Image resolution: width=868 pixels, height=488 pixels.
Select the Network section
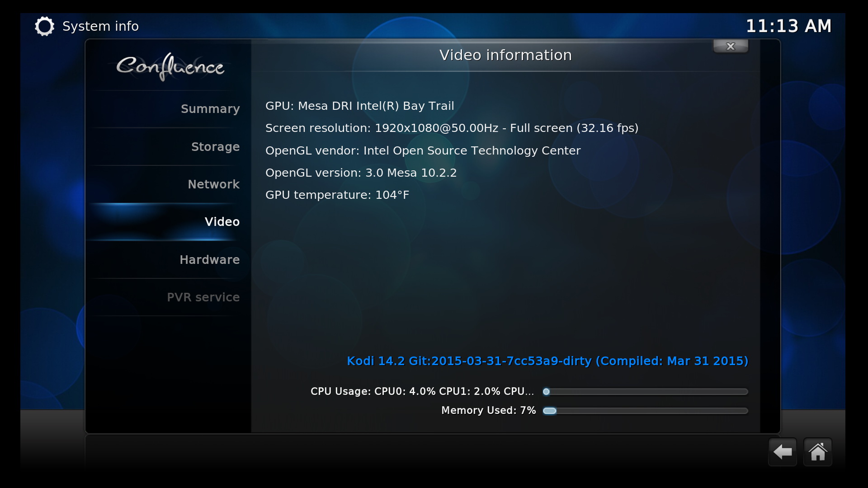click(x=168, y=184)
